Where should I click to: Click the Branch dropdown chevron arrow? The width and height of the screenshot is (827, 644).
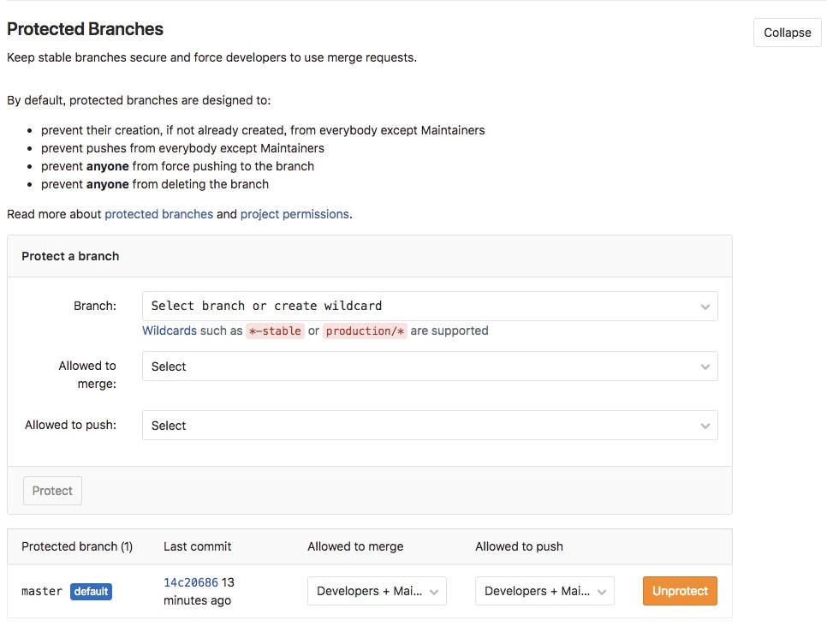(705, 307)
